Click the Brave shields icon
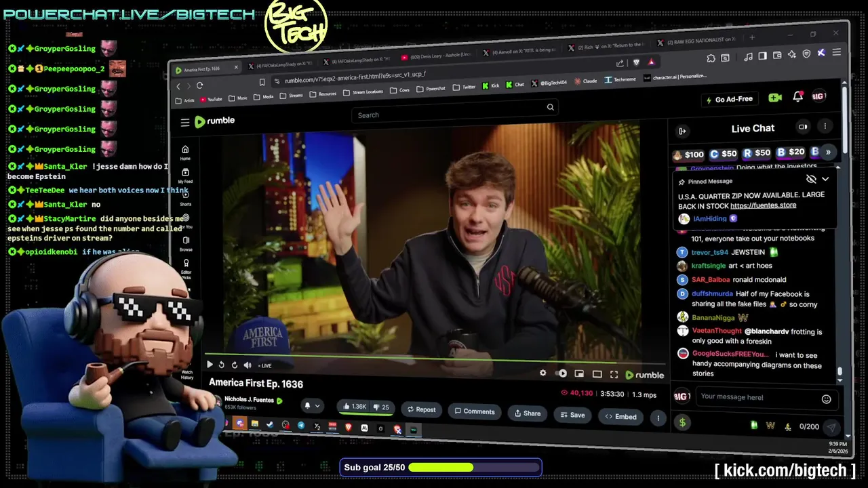Viewport: 868px width, 488px height. [636, 62]
